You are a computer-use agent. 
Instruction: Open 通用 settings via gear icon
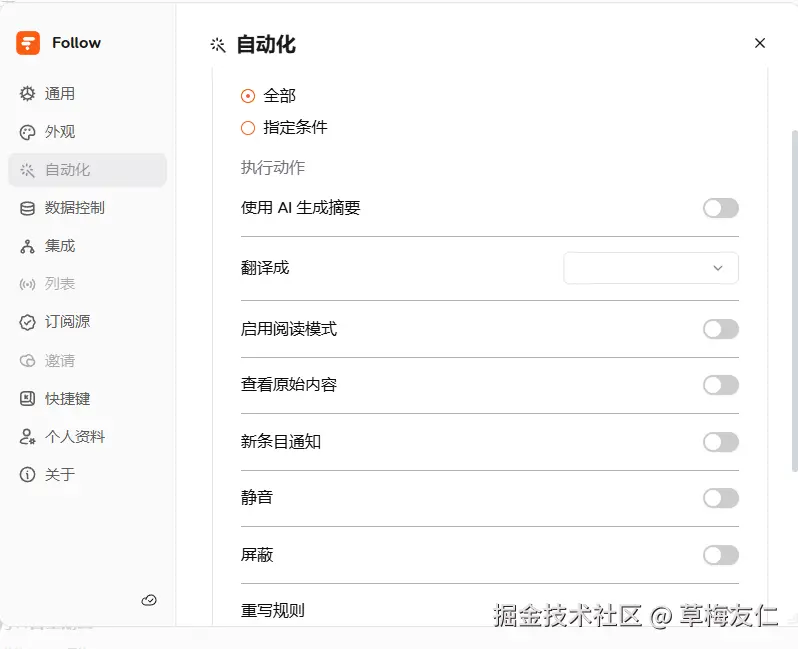(27, 94)
